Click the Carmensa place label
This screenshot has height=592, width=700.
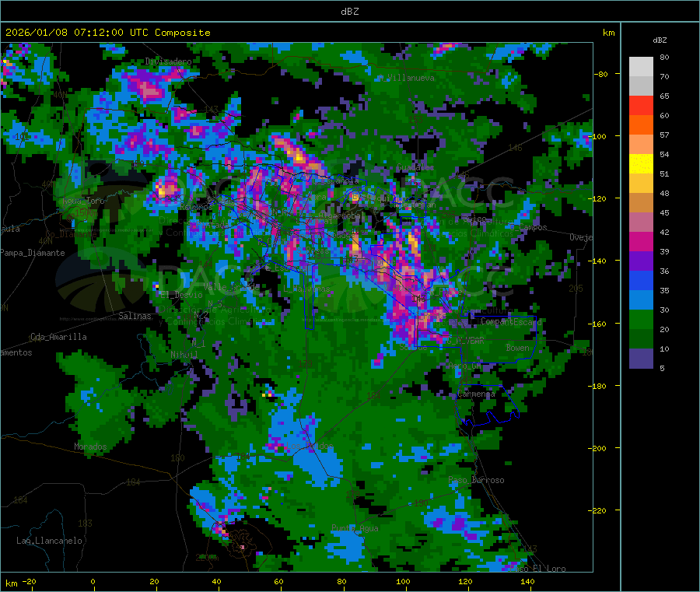tap(476, 394)
